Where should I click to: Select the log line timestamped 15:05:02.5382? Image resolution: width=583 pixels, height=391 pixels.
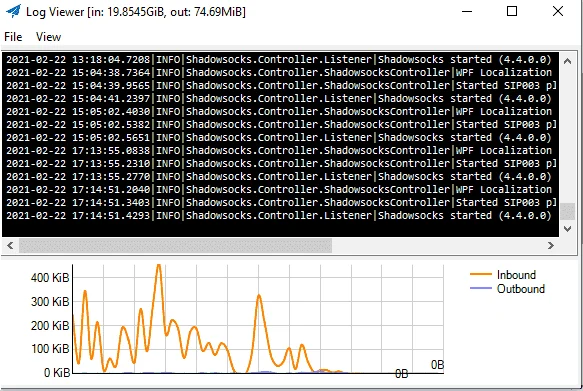pyautogui.click(x=280, y=125)
